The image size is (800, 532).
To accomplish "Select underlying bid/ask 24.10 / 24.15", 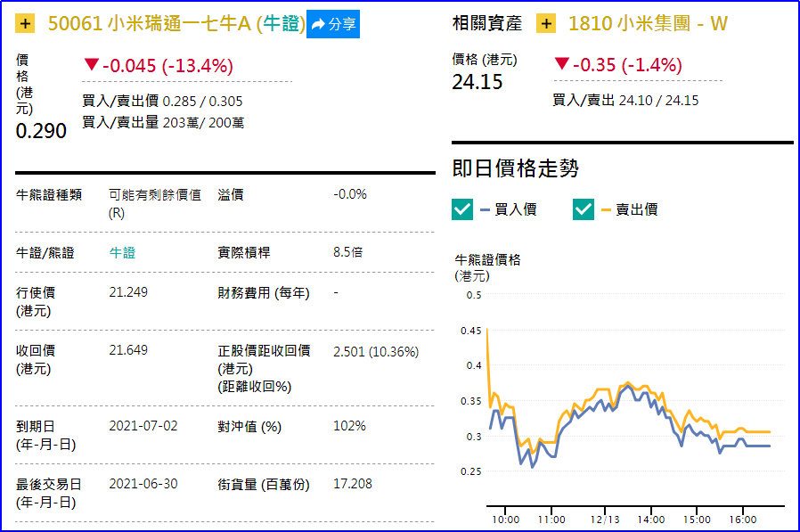I will [658, 100].
